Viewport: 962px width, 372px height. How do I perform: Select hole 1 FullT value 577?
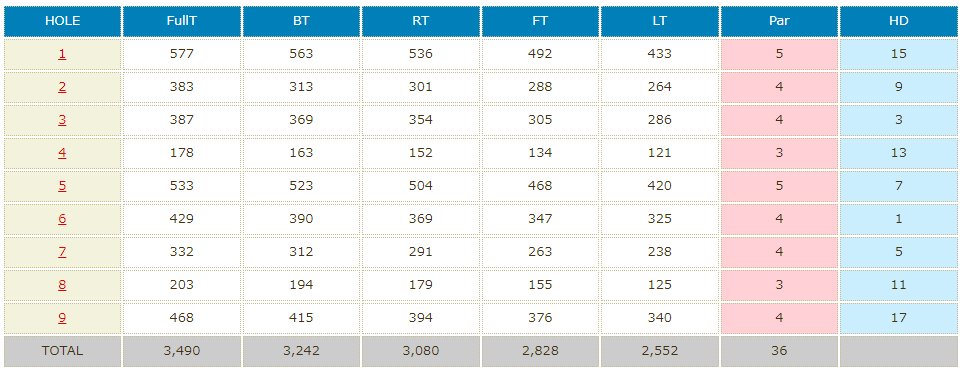tap(182, 54)
